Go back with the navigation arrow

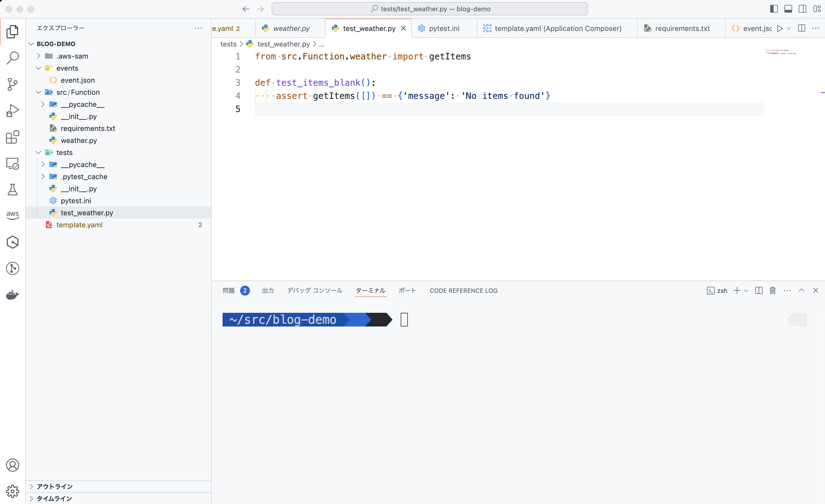[246, 9]
